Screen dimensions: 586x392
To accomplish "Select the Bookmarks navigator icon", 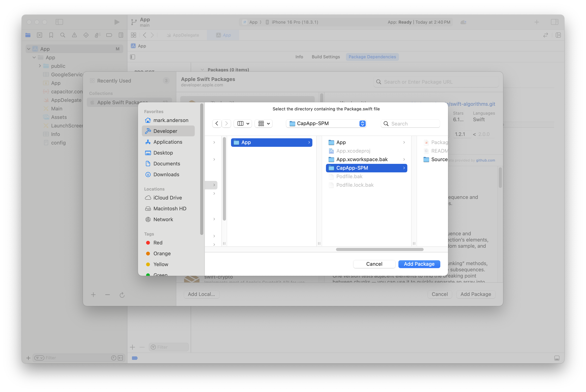I will pyautogui.click(x=51, y=35).
